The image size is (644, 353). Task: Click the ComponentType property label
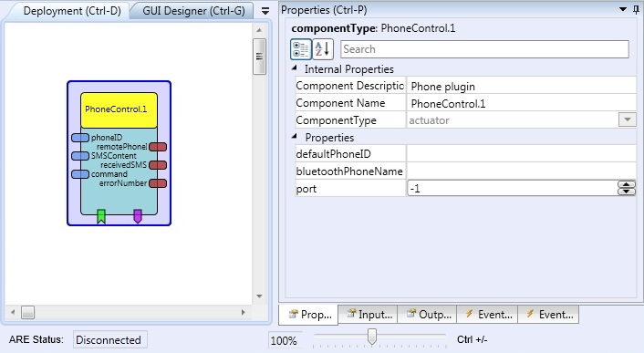[336, 120]
